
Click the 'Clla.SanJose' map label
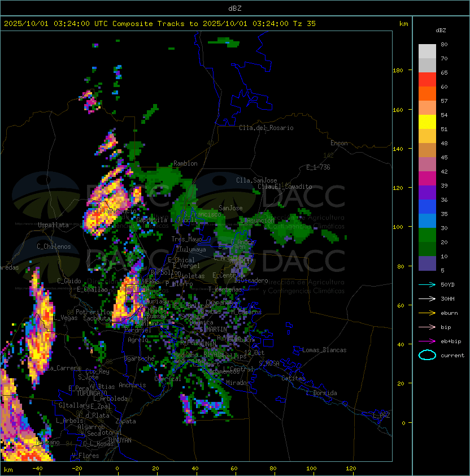256,180
